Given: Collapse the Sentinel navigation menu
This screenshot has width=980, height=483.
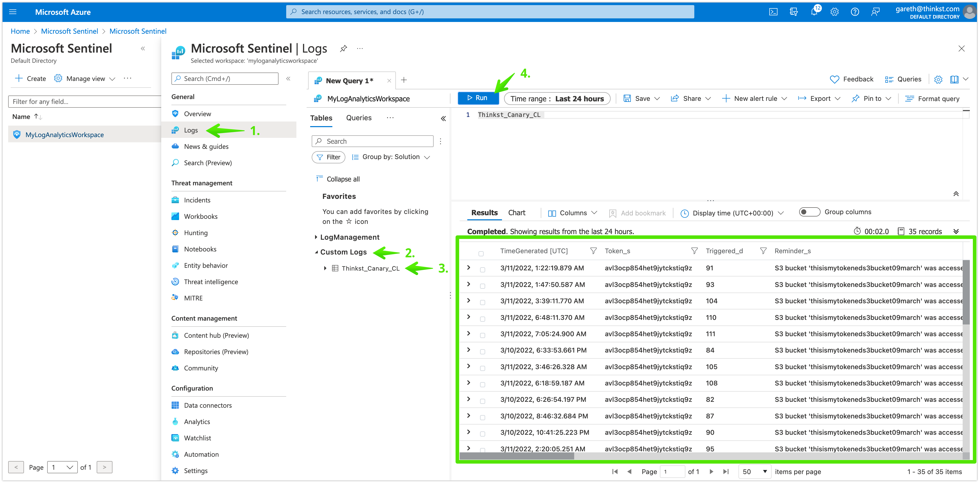Looking at the screenshot, I should (x=288, y=78).
